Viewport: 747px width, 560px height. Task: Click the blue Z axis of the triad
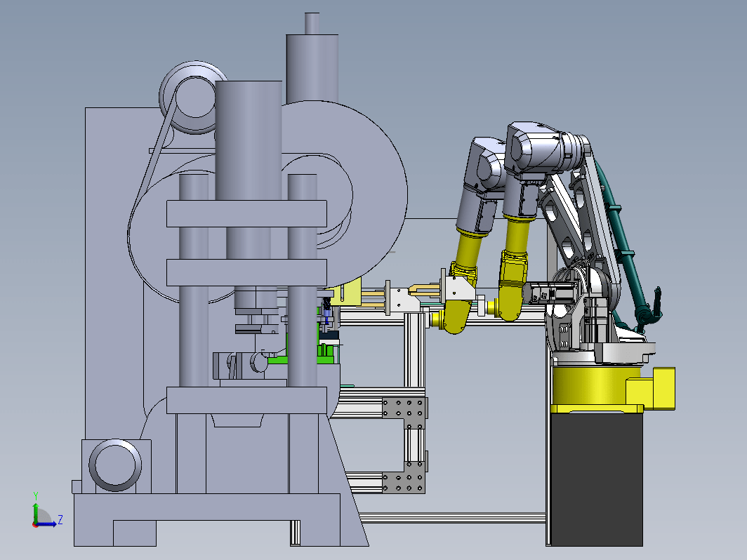tap(46, 524)
